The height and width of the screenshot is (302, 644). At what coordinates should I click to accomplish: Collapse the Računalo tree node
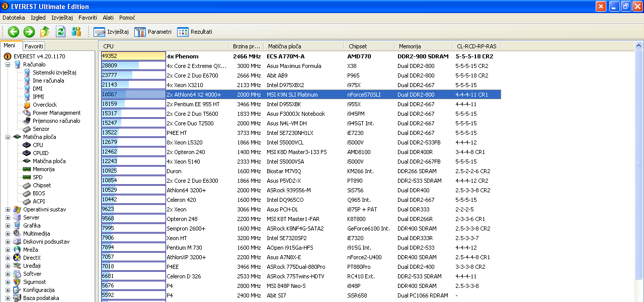click(x=8, y=64)
